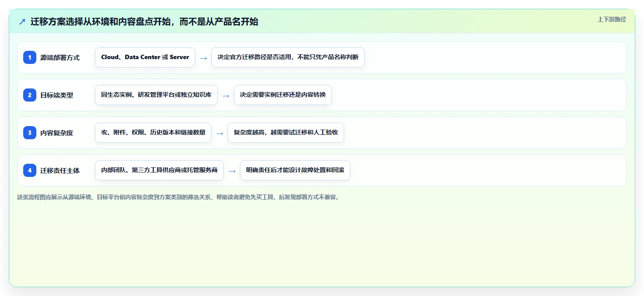Click the 内部团队、第三方工具供应商或托管服务商 box
This screenshot has width=644, height=296.
click(x=159, y=170)
